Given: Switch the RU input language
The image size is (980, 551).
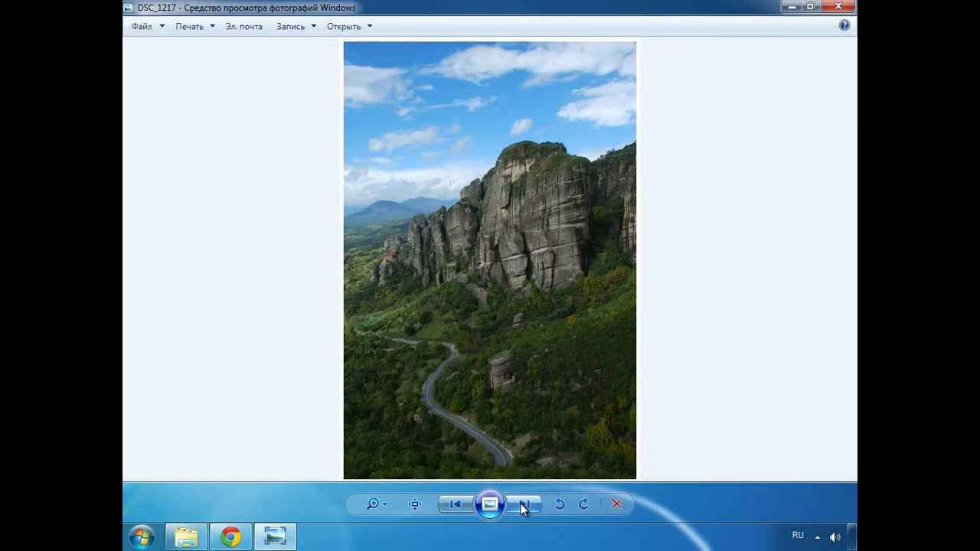Looking at the screenshot, I should (x=798, y=536).
